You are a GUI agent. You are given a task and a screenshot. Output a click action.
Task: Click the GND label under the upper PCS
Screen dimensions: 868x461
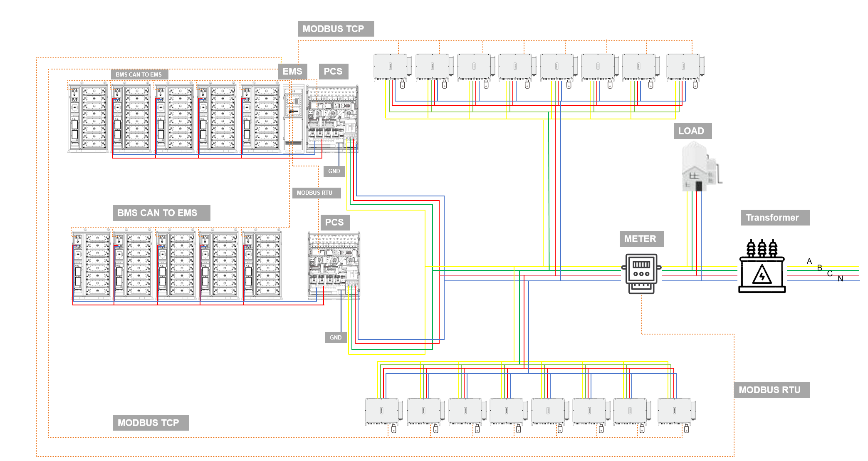click(x=334, y=171)
